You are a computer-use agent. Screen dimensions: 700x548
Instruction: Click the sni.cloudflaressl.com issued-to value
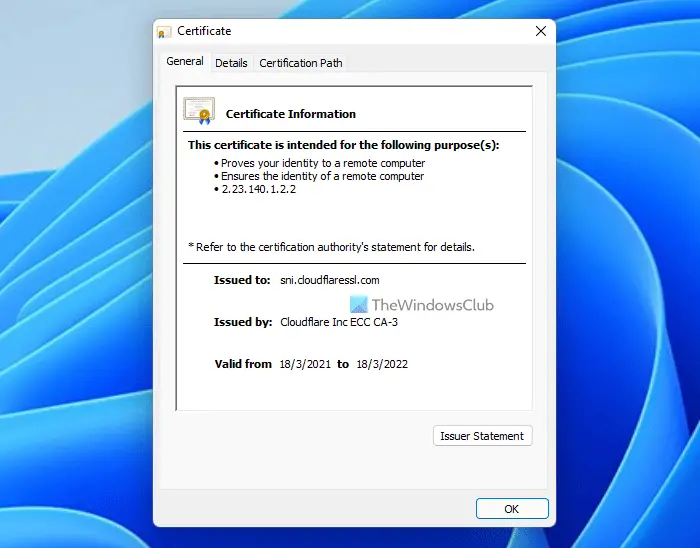coord(330,280)
